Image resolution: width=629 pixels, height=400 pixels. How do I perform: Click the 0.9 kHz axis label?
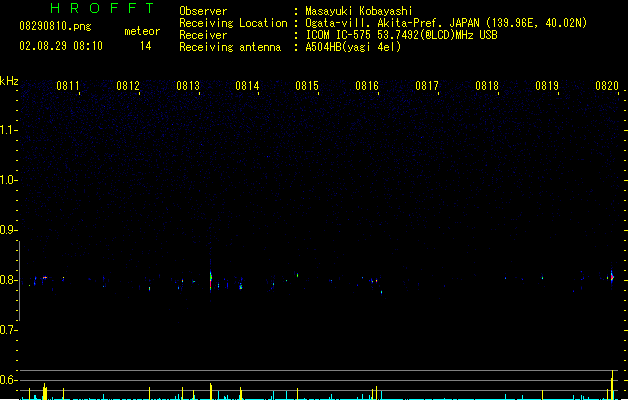(x=8, y=230)
